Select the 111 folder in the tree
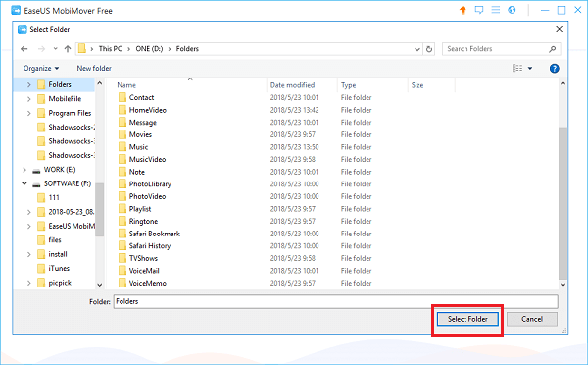This screenshot has width=588, height=365. tap(54, 197)
